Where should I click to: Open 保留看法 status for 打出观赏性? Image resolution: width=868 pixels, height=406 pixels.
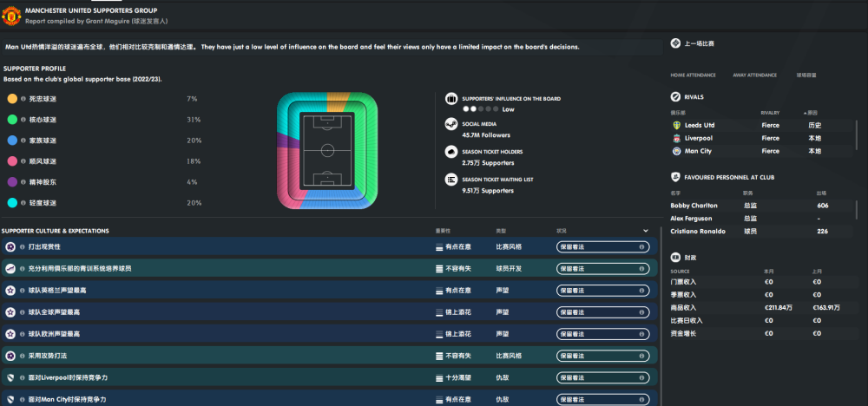click(603, 246)
